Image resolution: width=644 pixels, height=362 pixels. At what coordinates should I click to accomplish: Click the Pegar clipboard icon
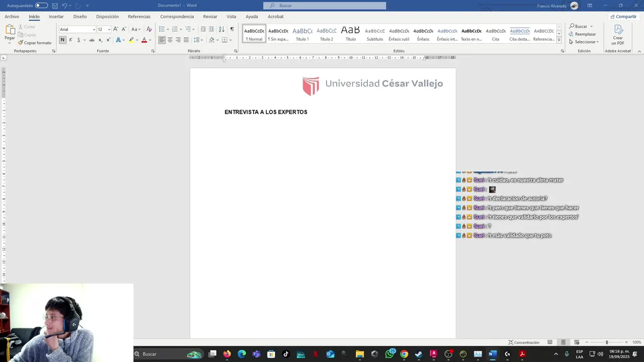pyautogui.click(x=10, y=30)
